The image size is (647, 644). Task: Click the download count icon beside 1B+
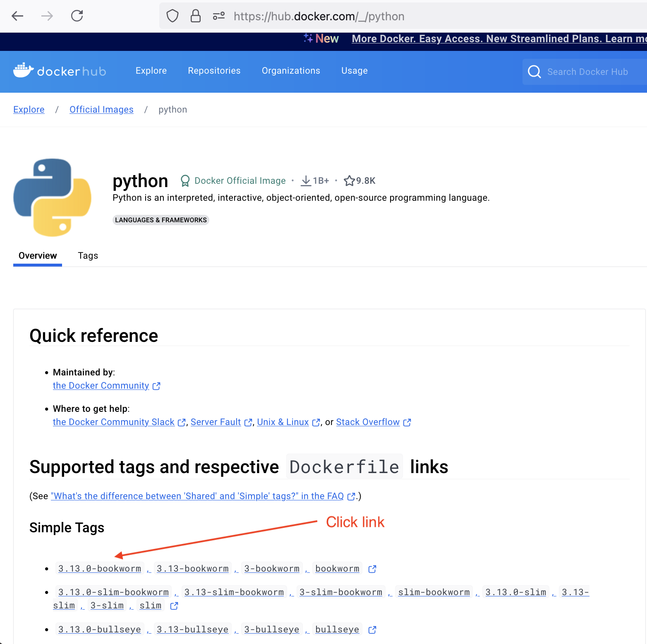click(x=306, y=181)
